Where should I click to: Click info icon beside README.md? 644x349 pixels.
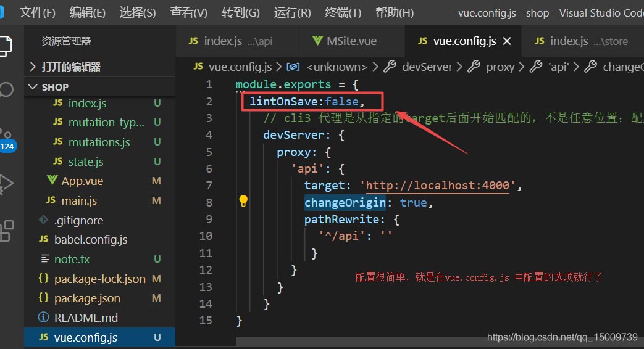43,317
